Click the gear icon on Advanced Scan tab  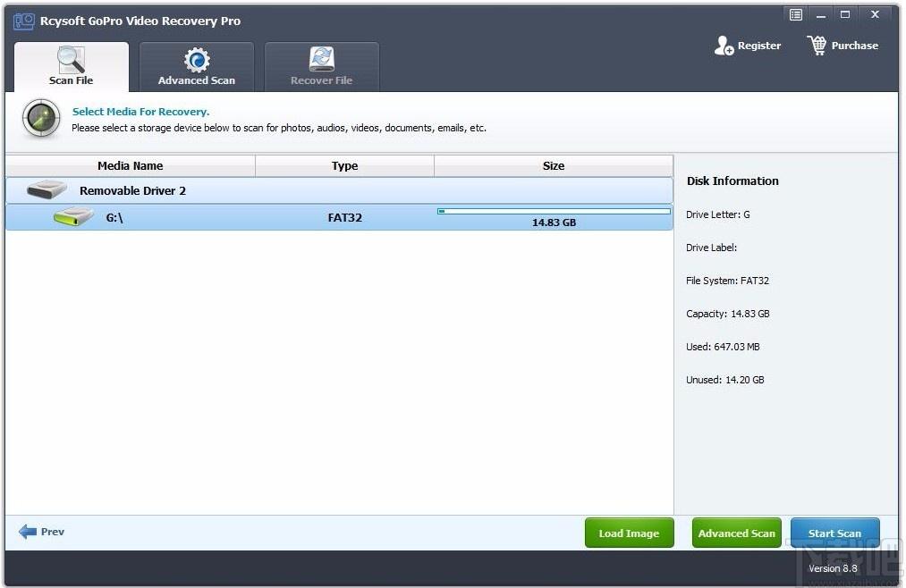pos(197,60)
